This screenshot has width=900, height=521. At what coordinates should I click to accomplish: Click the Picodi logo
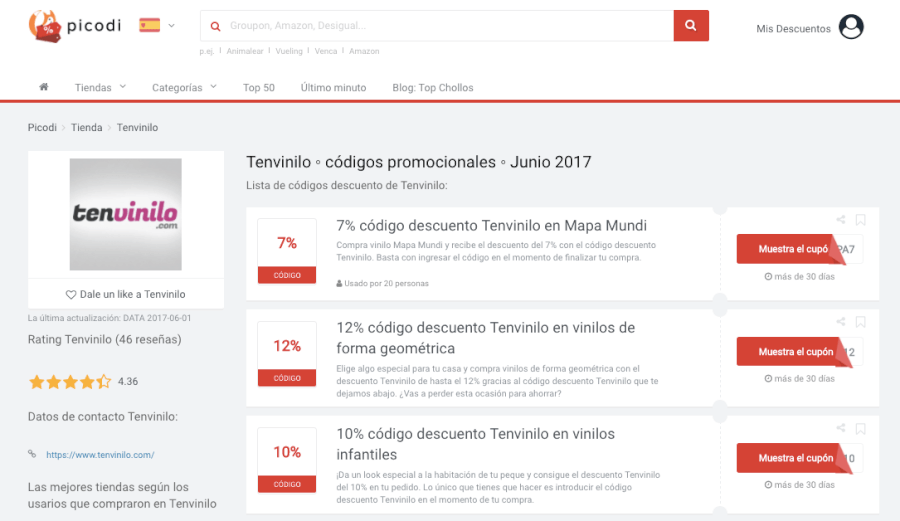pyautogui.click(x=75, y=26)
